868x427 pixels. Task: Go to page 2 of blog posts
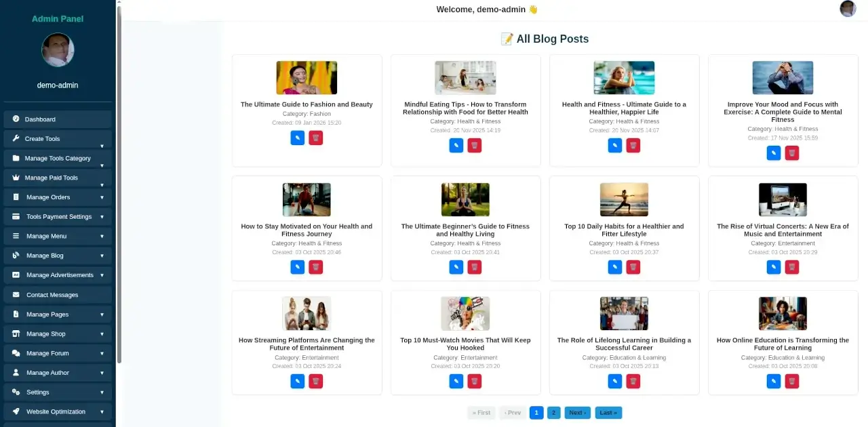pyautogui.click(x=553, y=413)
